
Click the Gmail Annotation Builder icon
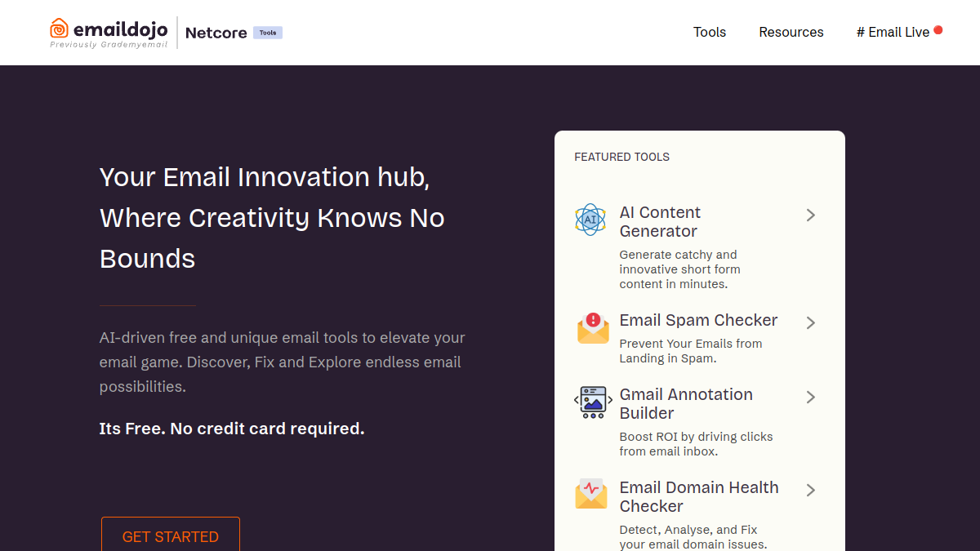point(593,402)
